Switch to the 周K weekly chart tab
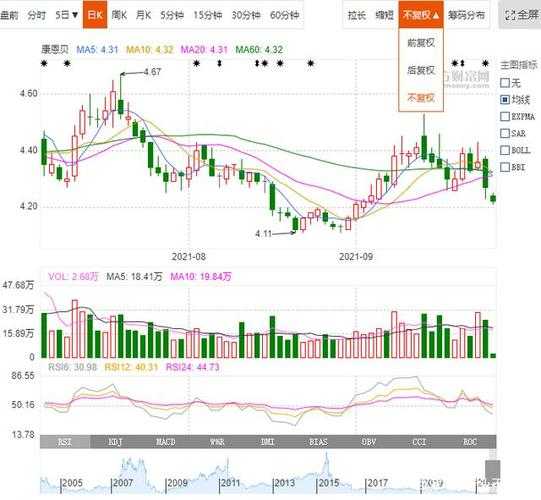Viewport: 541px width, 500px height. click(119, 15)
